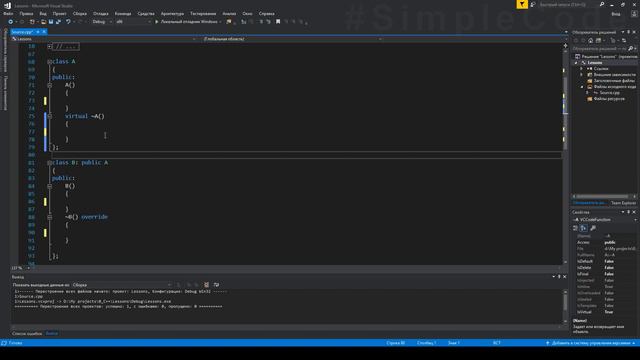This screenshot has width=640, height=360.
Task: Collapse the A() constructor block
Action: pos(49,85)
